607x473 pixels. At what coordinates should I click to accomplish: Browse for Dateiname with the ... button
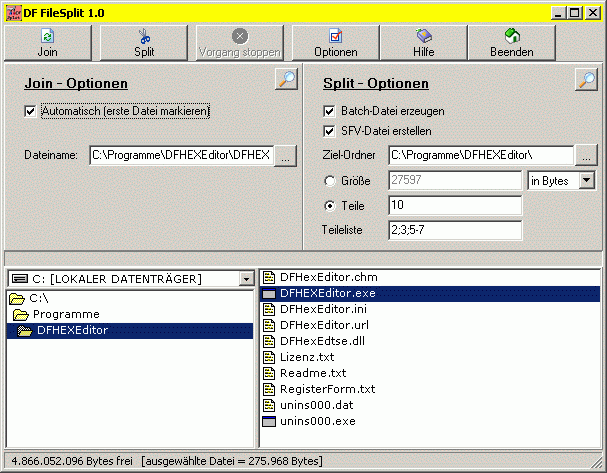point(286,156)
